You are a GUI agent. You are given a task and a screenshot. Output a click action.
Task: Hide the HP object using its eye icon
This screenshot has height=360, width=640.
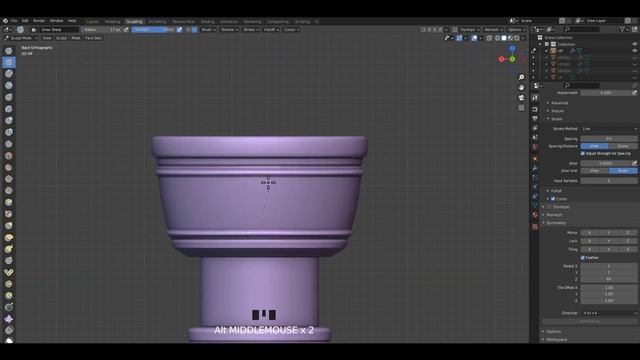click(635, 51)
